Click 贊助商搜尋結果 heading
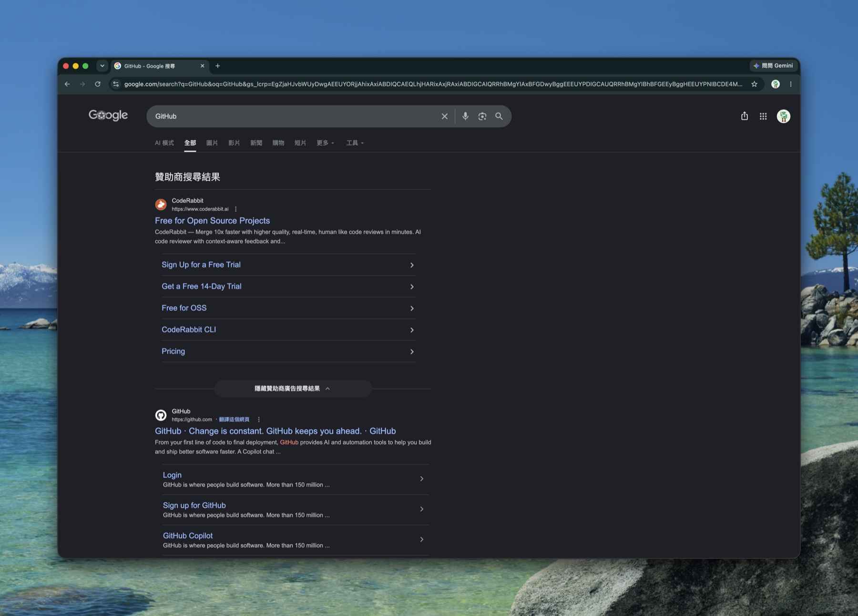The image size is (858, 616). pos(187,177)
